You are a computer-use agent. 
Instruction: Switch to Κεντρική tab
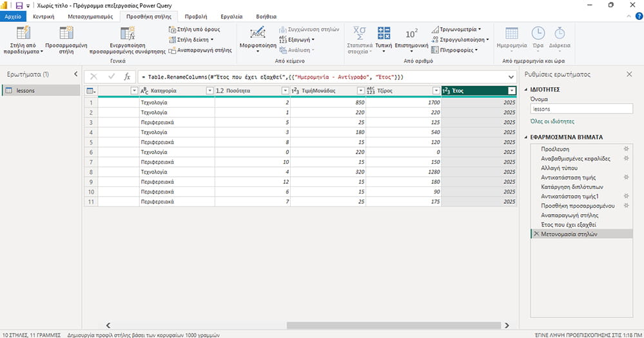click(x=44, y=16)
